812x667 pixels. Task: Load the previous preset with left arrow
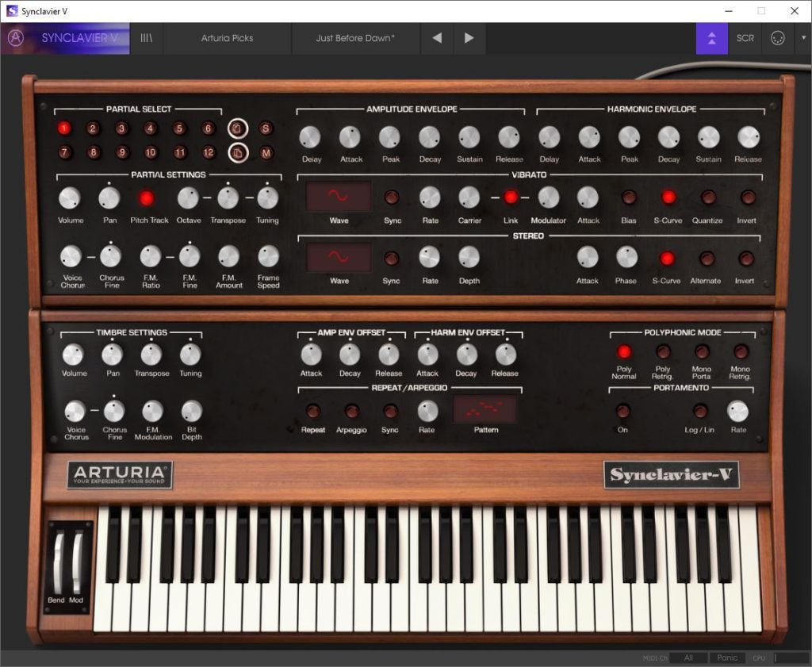click(437, 38)
